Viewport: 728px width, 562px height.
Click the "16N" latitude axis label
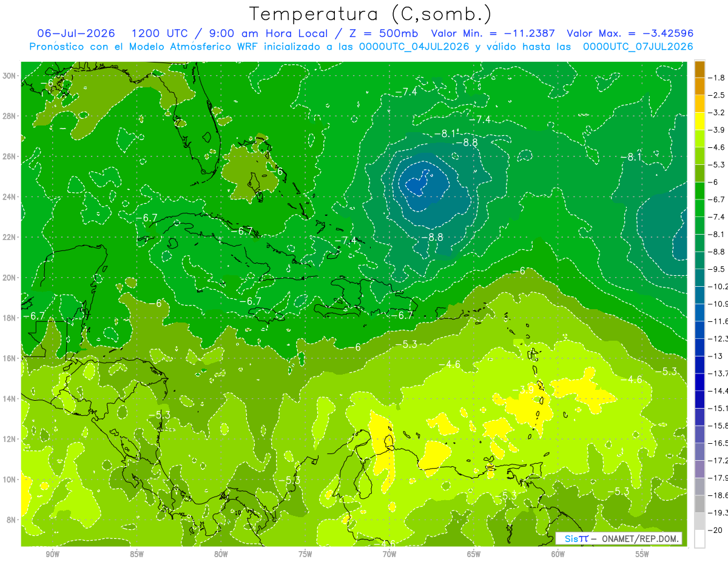point(10,358)
